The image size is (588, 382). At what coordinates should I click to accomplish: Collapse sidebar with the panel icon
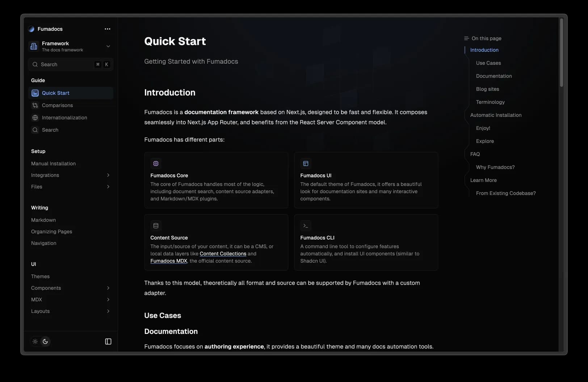click(x=108, y=341)
